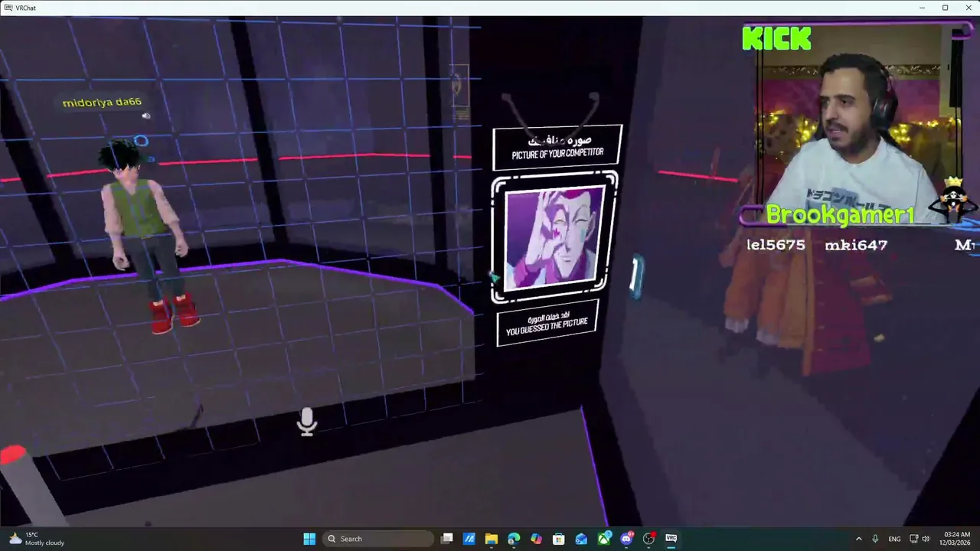Open Outlook mail from the taskbar

pos(581,539)
